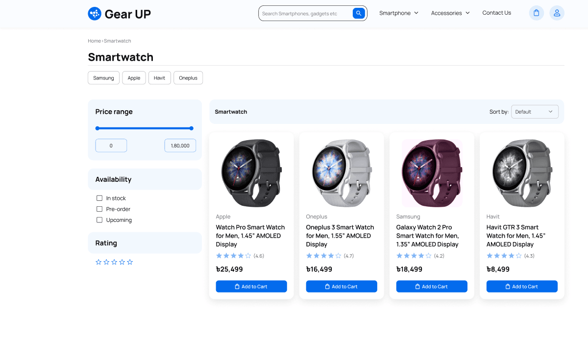Open the shopping bag cart icon
This screenshot has width=588, height=364.
click(537, 13)
